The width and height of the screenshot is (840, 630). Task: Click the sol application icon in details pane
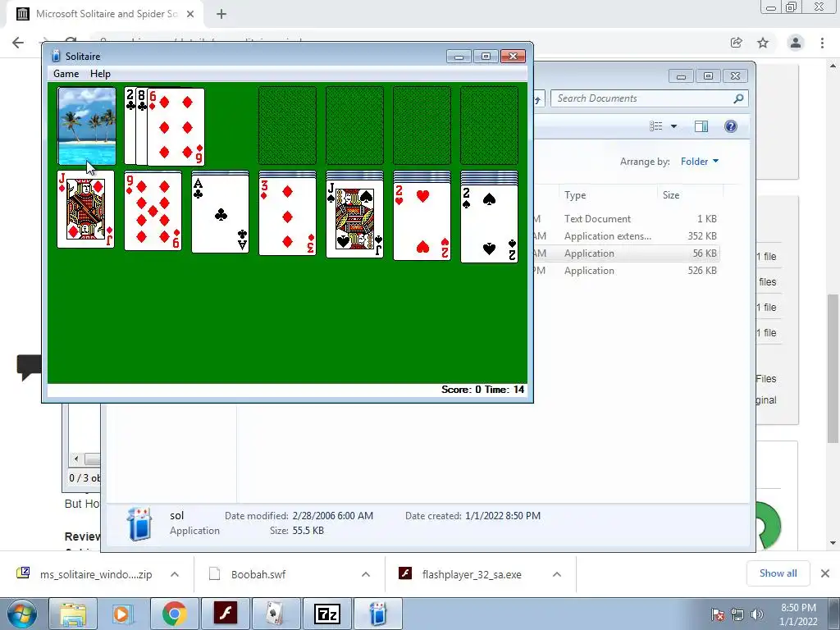point(139,523)
